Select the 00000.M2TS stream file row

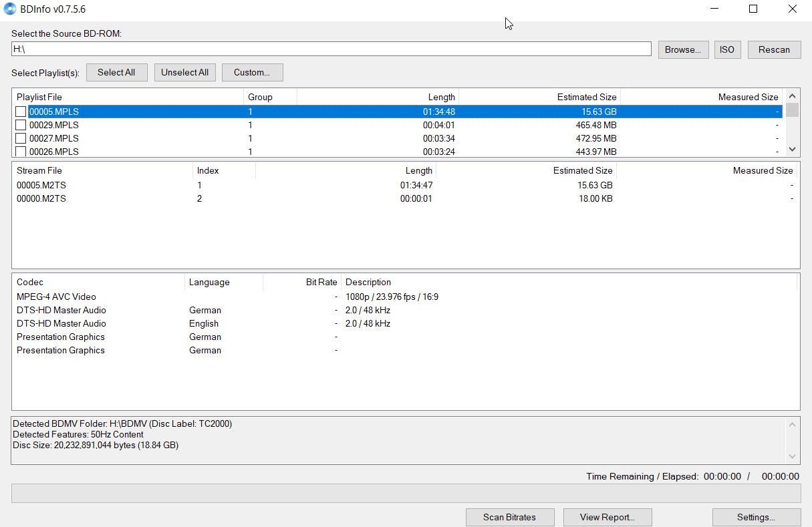pos(405,198)
